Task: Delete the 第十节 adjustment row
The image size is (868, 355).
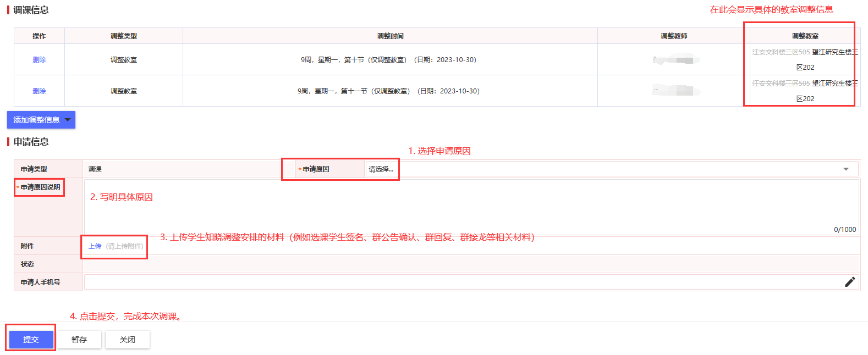Action: (39, 60)
